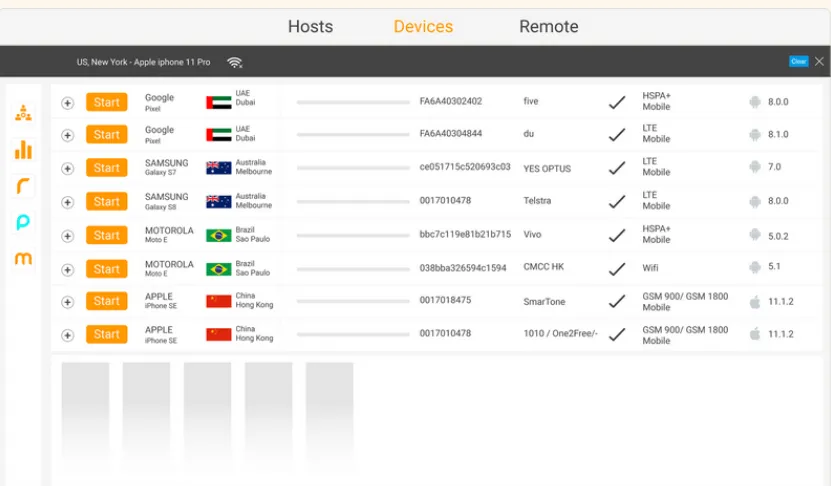
Task: Toggle the checkmark in the five row
Action: [x=617, y=102]
